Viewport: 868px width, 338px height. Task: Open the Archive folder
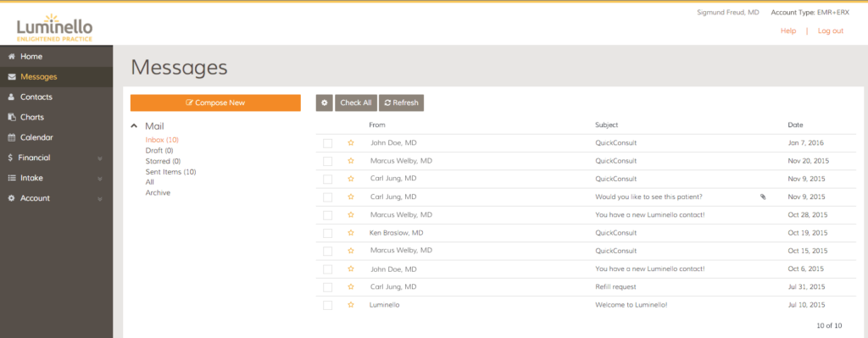point(158,192)
